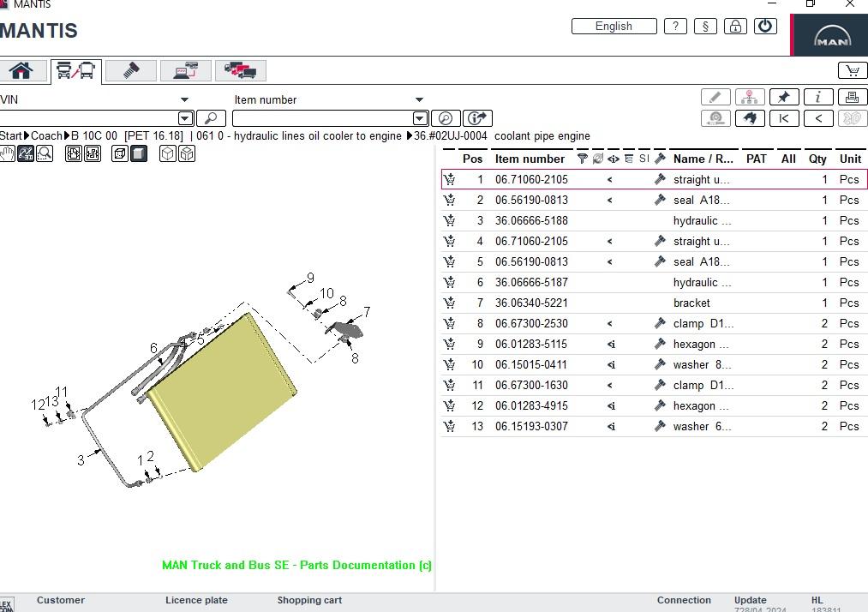Click the English language button
Image resolution: width=868 pixels, height=612 pixels.
pos(614,26)
